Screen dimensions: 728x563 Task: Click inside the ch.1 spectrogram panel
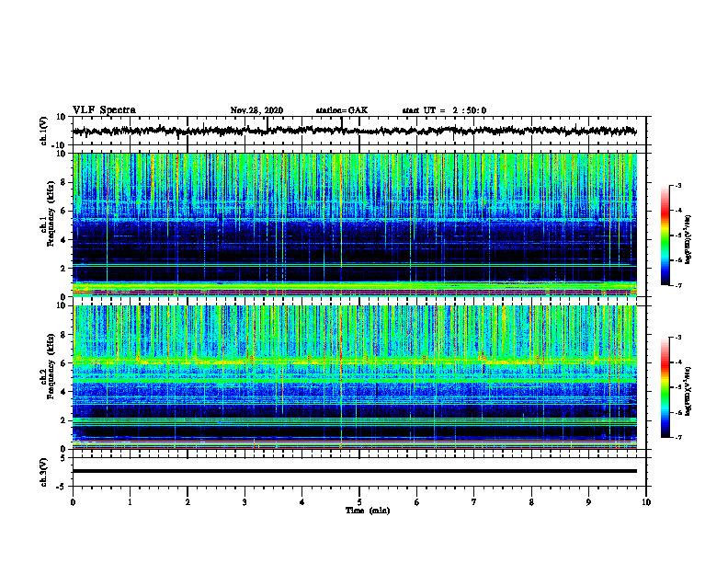[355, 224]
